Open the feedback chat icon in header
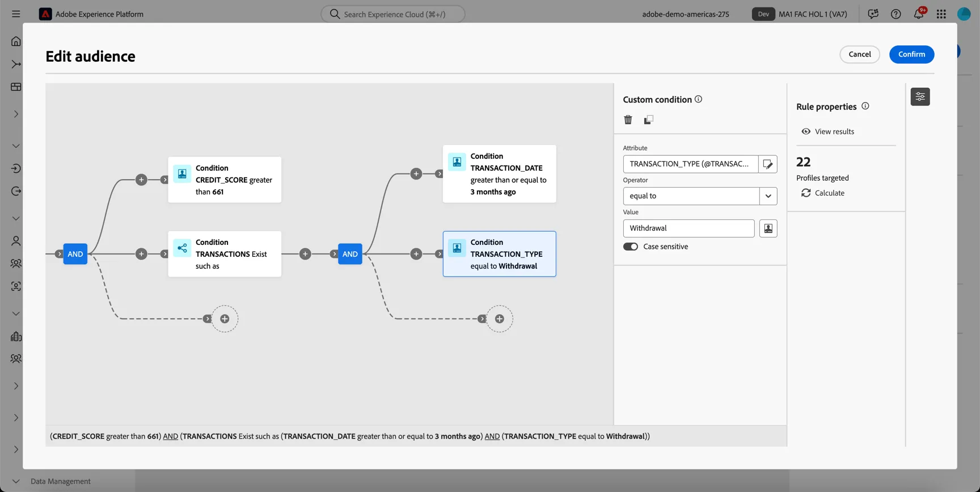Viewport: 980px width, 492px height. tap(873, 14)
